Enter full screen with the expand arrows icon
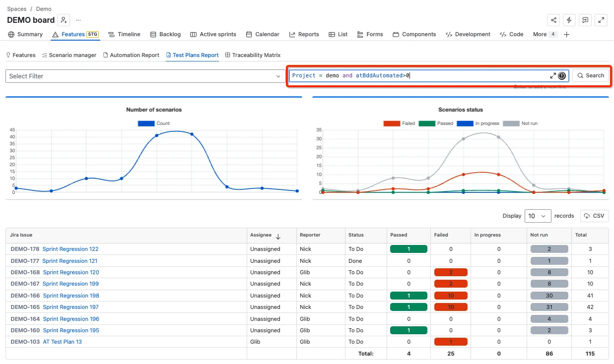Screen dimensions: 614x364 601,20
